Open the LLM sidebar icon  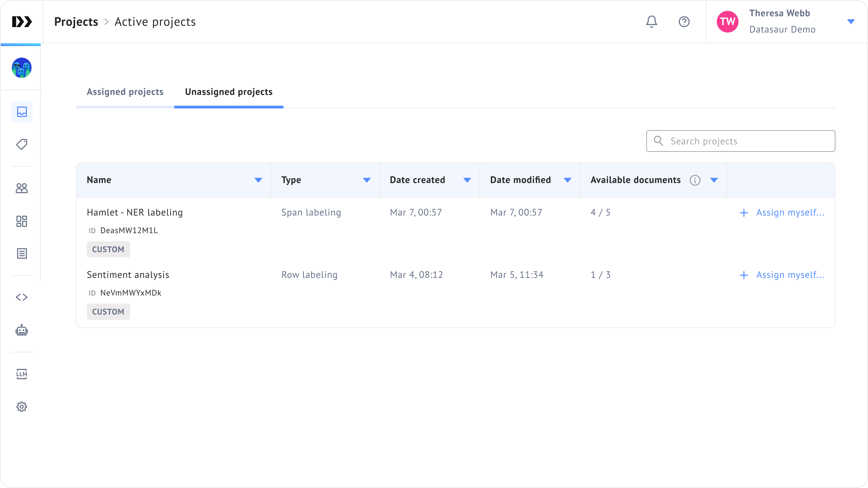(21, 374)
